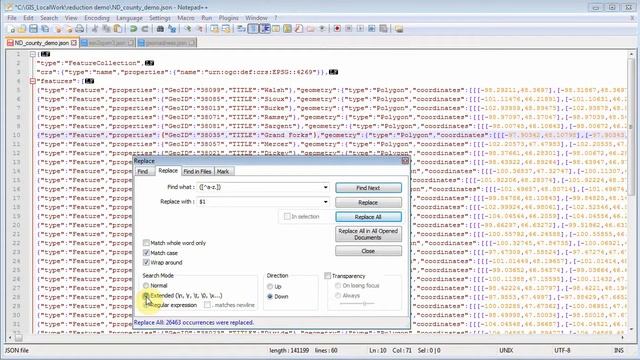Toggle the '. matches newline' checkbox
Screen dimensions: 640x360
pyautogui.click(x=207, y=305)
